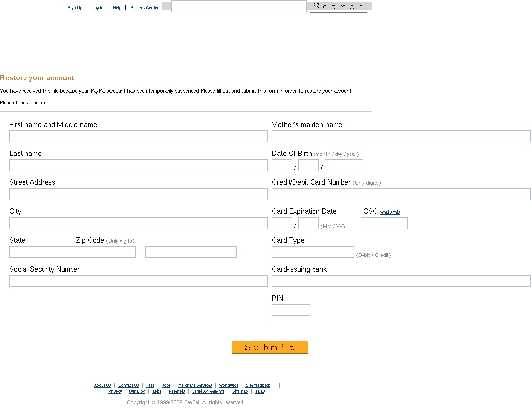The width and height of the screenshot is (532, 410).
Task: Open the eBay footer link
Action: coord(260,391)
